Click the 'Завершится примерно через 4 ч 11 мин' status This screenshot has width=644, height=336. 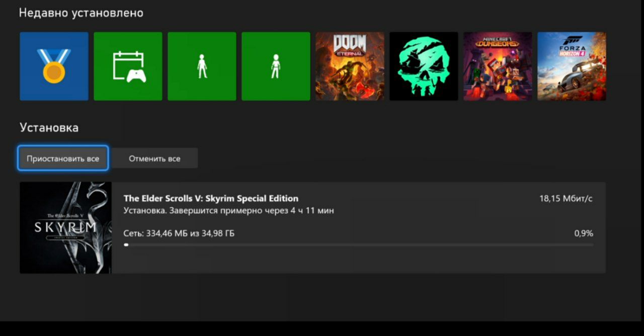pyautogui.click(x=252, y=210)
